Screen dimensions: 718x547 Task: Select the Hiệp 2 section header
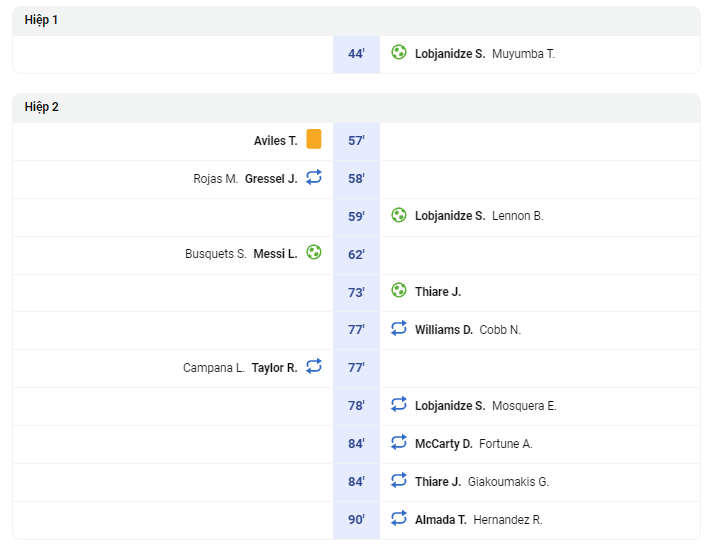pyautogui.click(x=356, y=108)
